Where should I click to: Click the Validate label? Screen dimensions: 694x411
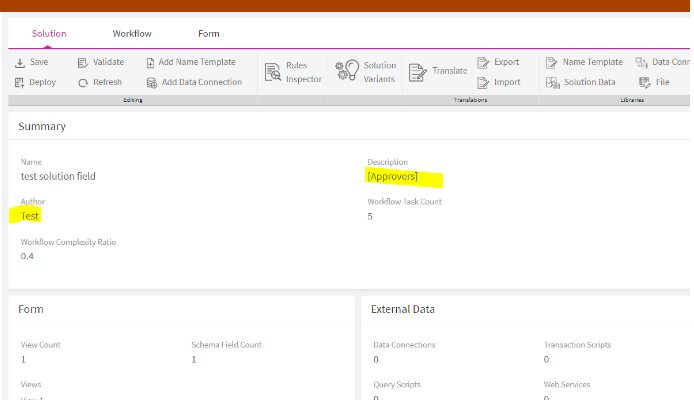pos(108,62)
